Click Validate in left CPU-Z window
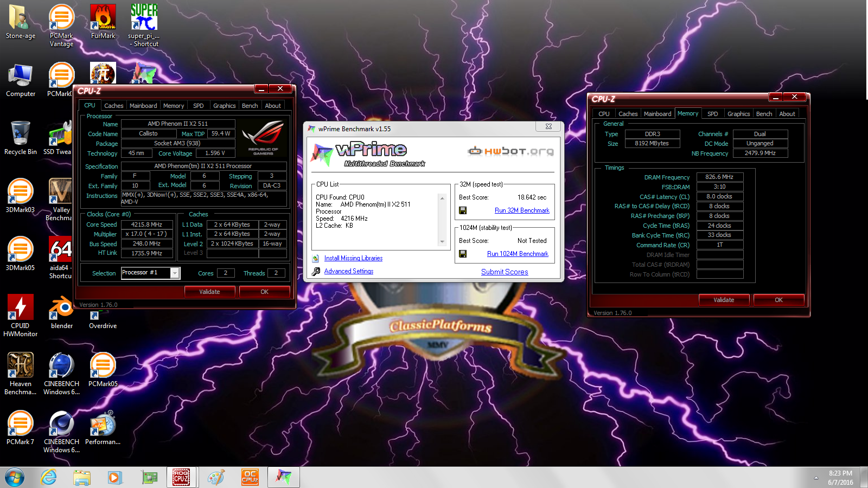The width and height of the screenshot is (868, 488). coord(209,292)
